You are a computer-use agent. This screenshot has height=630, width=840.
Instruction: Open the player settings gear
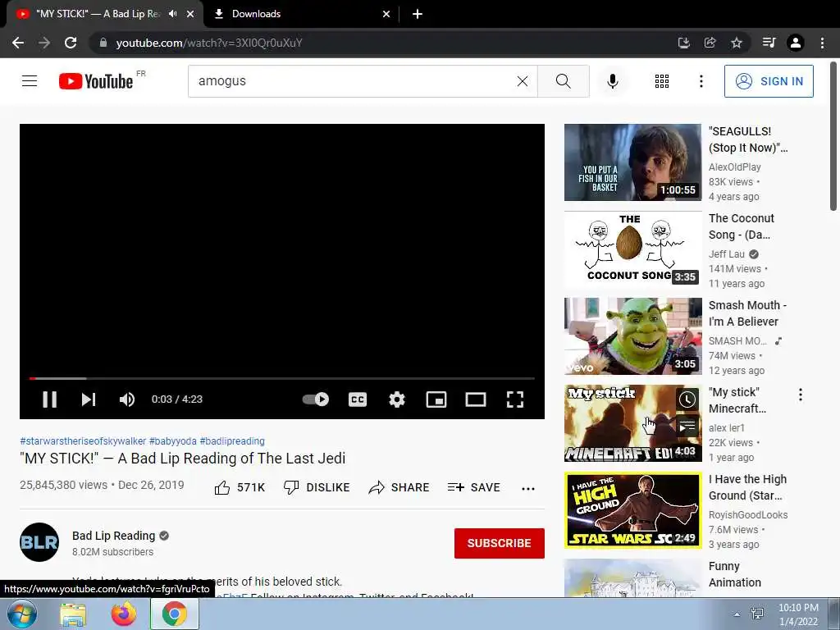tap(396, 399)
